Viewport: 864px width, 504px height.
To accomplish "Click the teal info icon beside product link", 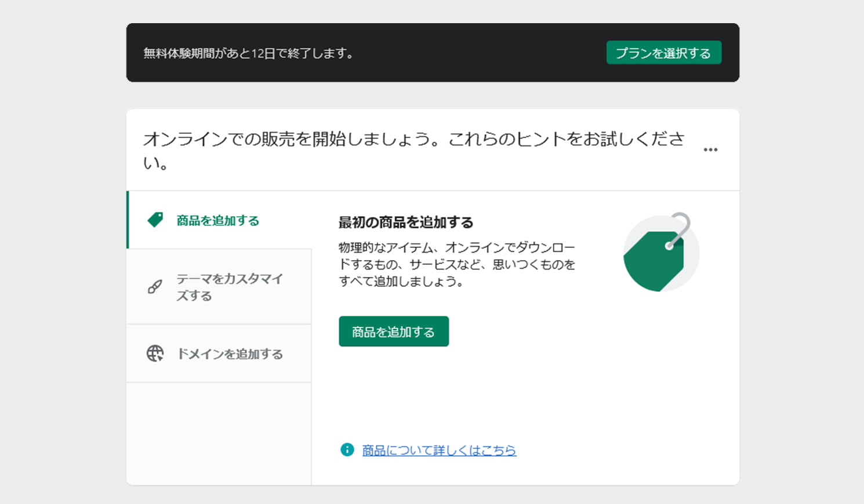I will click(x=347, y=450).
